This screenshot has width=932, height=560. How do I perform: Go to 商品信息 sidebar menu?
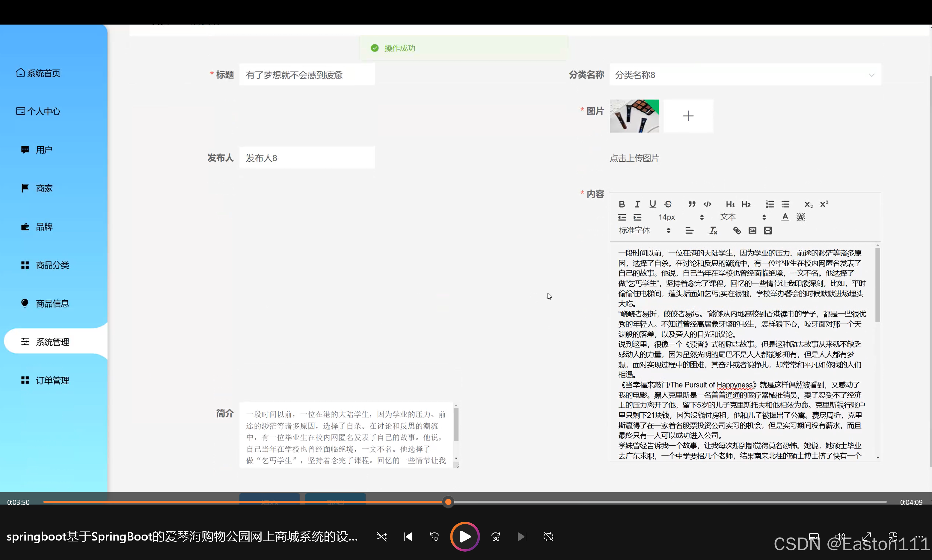click(x=52, y=304)
